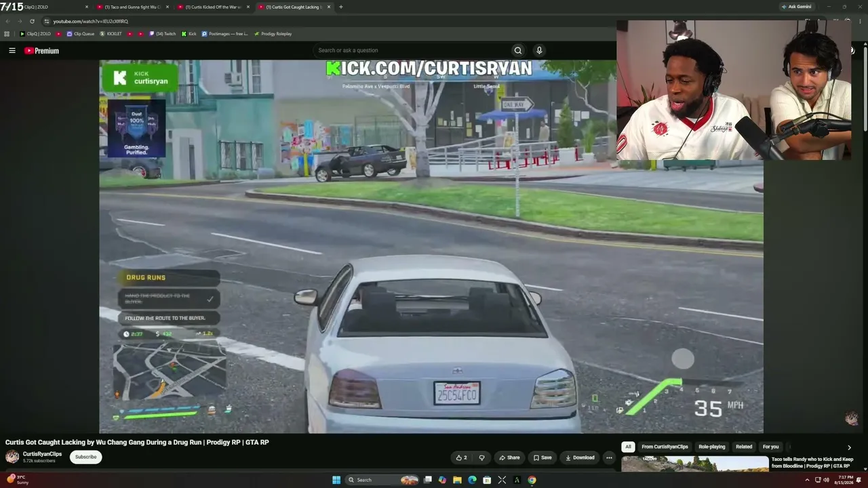Image resolution: width=868 pixels, height=488 pixels.
Task: Select the For you filter chip
Action: click(770, 447)
